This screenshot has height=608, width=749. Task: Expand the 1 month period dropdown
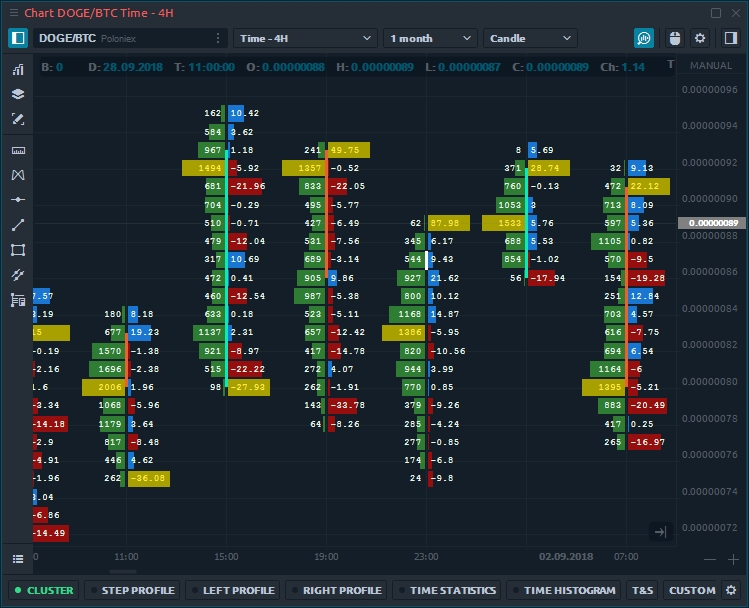(430, 38)
